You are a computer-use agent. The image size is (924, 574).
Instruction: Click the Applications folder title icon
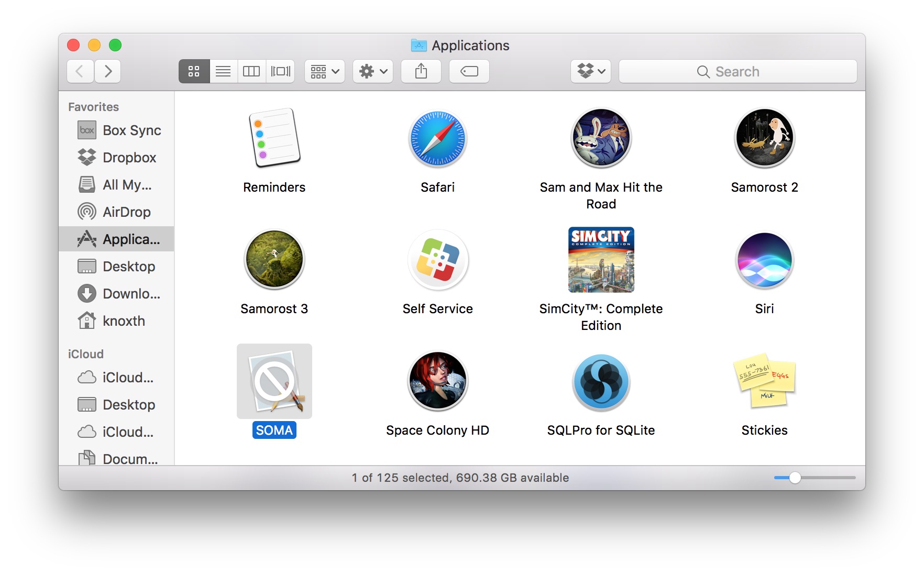[419, 46]
